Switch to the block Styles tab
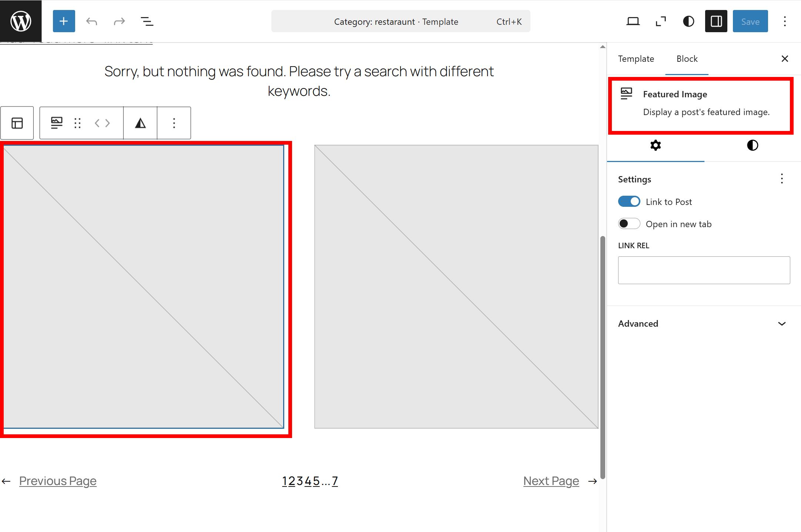The height and width of the screenshot is (532, 801). 752,145
